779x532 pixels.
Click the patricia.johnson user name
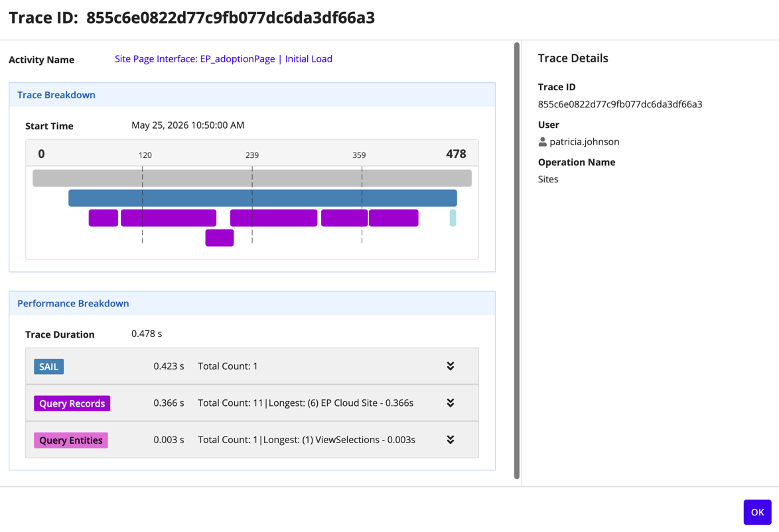[584, 142]
